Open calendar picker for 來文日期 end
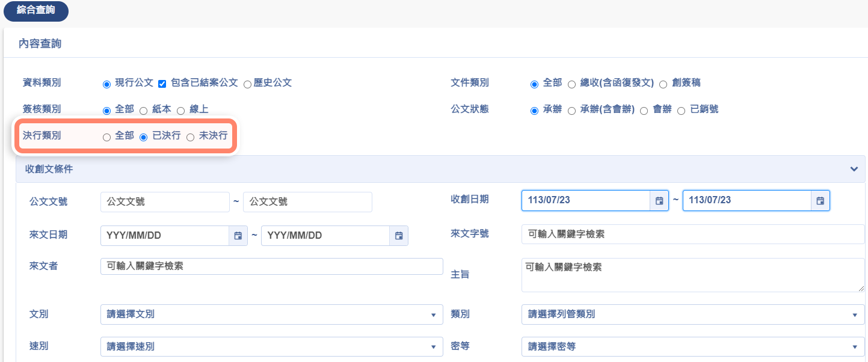This screenshot has height=362, width=868. (x=399, y=236)
